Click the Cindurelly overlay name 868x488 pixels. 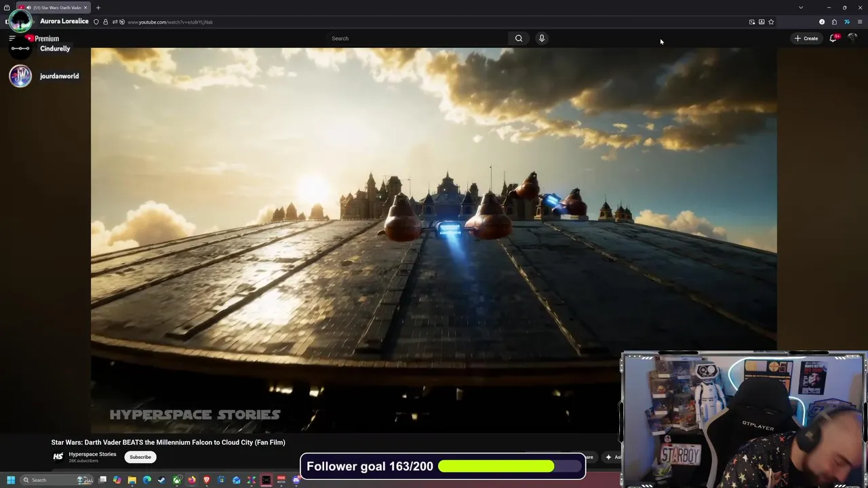[55, 49]
